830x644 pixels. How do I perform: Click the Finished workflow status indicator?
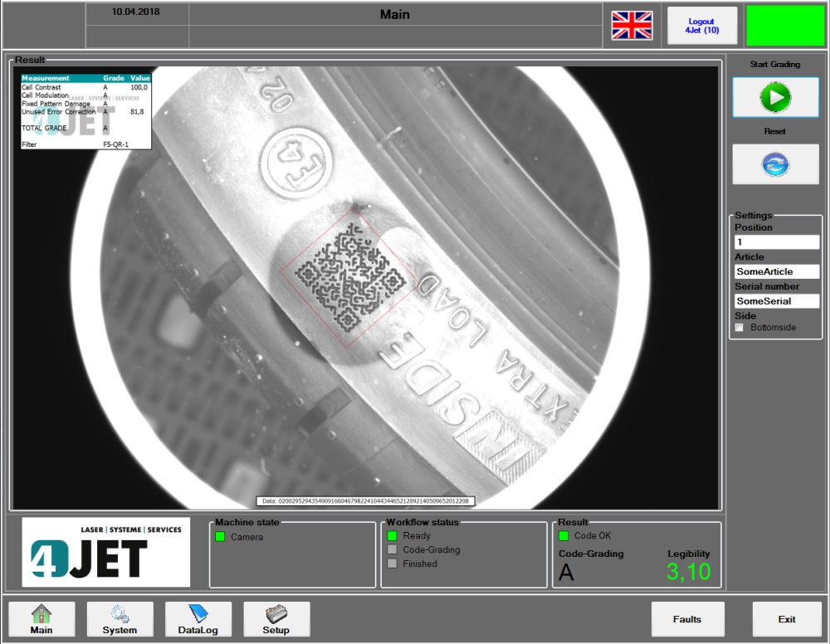[x=393, y=563]
